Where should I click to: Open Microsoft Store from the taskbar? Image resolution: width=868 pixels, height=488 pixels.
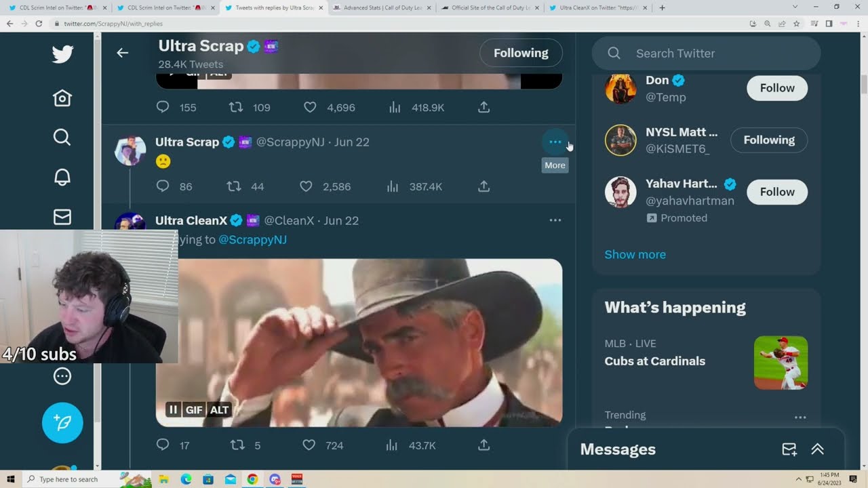(208, 479)
